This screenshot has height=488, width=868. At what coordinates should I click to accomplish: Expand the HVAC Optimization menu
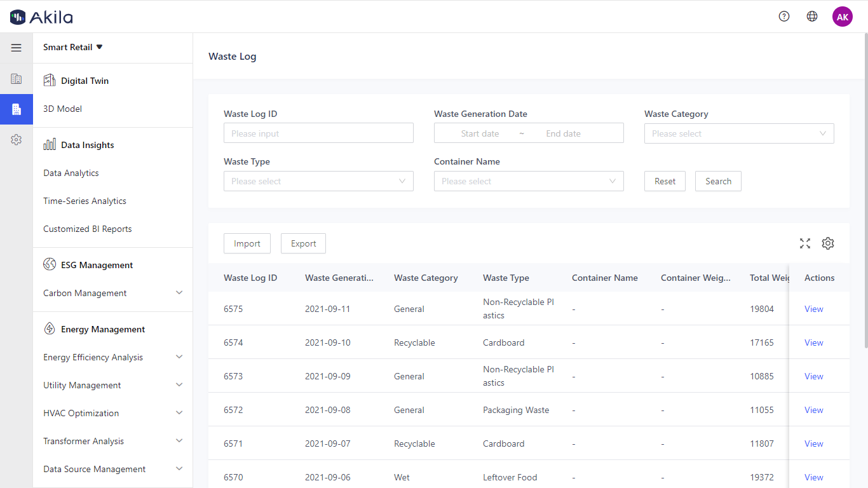[x=112, y=413]
